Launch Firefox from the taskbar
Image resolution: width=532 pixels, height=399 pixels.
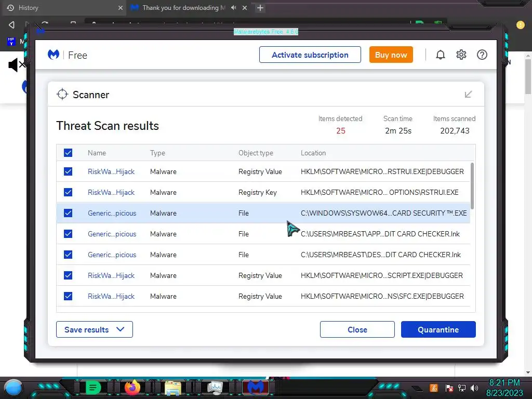[x=132, y=388]
